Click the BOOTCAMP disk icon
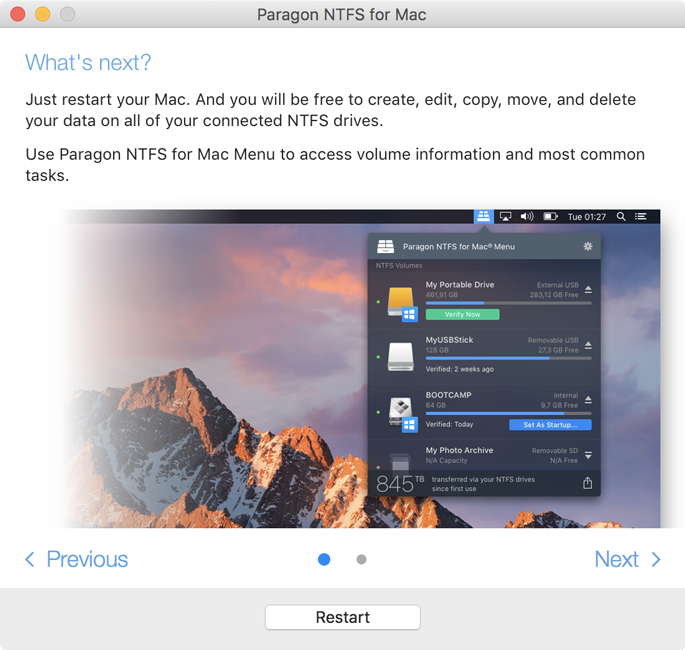 pyautogui.click(x=402, y=414)
